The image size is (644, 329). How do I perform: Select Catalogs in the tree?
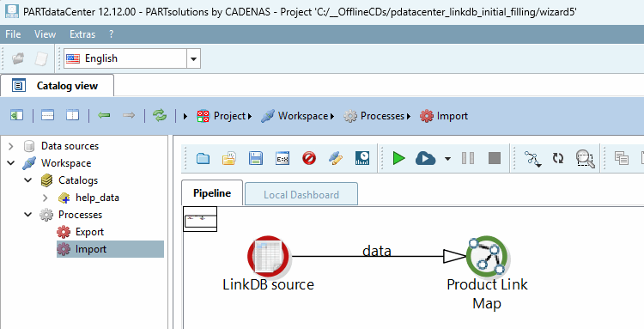[78, 180]
